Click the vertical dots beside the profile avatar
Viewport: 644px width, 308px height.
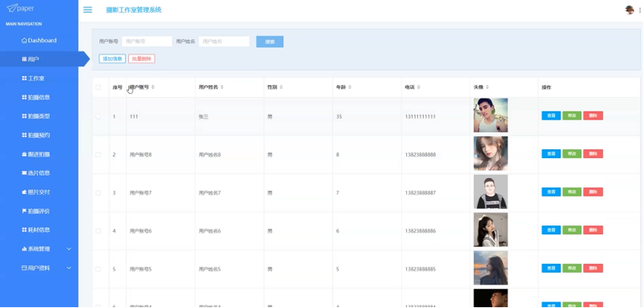[x=640, y=10]
